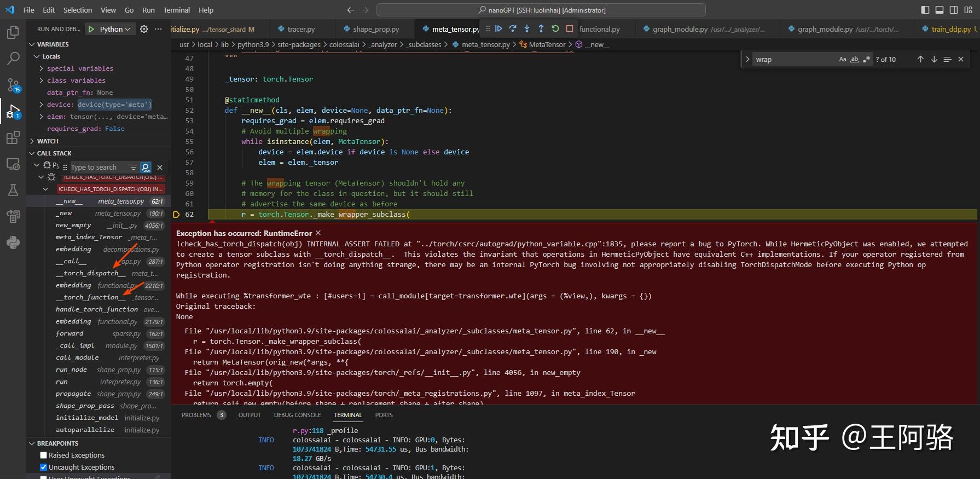Stop debugging with the red square

click(x=570, y=28)
